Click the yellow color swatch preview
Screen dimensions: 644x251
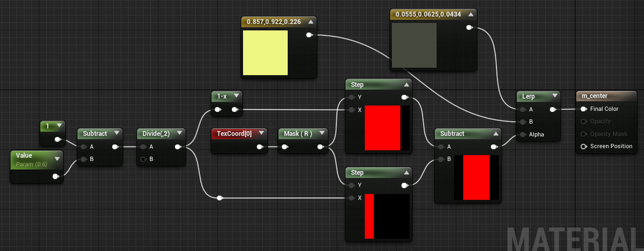click(x=265, y=53)
